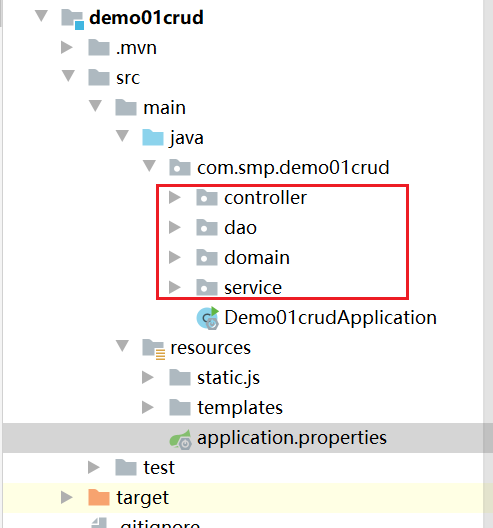Expand the templates folder arrow
The image size is (493, 528).
click(148, 407)
